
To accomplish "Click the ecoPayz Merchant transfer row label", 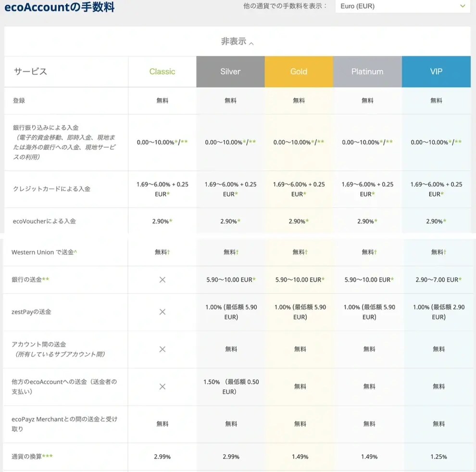I will 64,424.
